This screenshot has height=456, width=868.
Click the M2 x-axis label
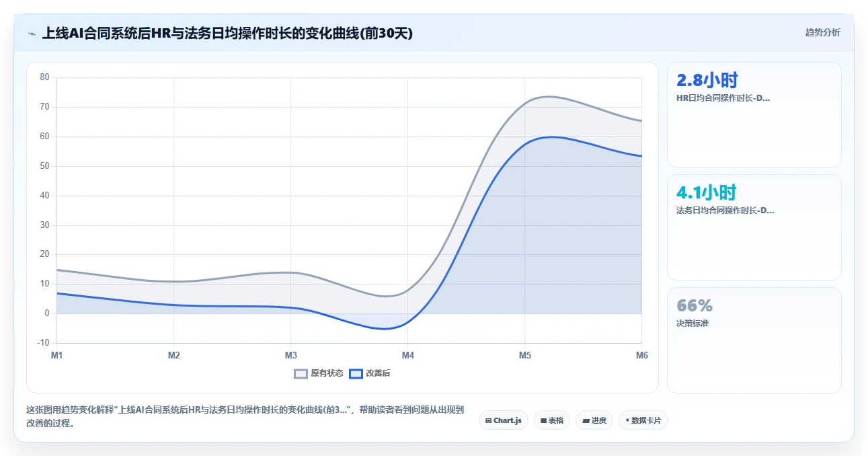(173, 355)
